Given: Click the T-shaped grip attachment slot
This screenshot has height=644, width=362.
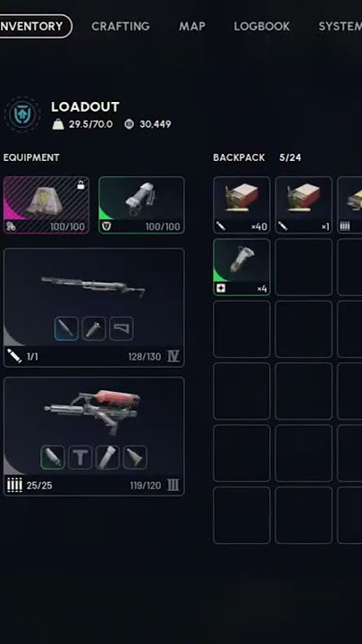Looking at the screenshot, I should 80,457.
